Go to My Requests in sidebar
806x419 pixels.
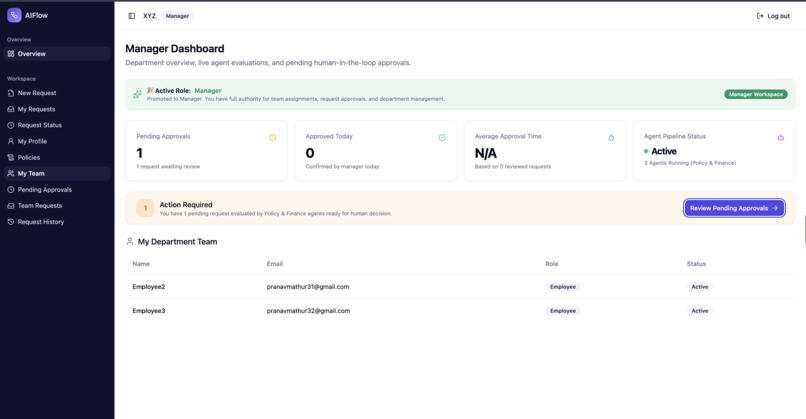click(57, 109)
